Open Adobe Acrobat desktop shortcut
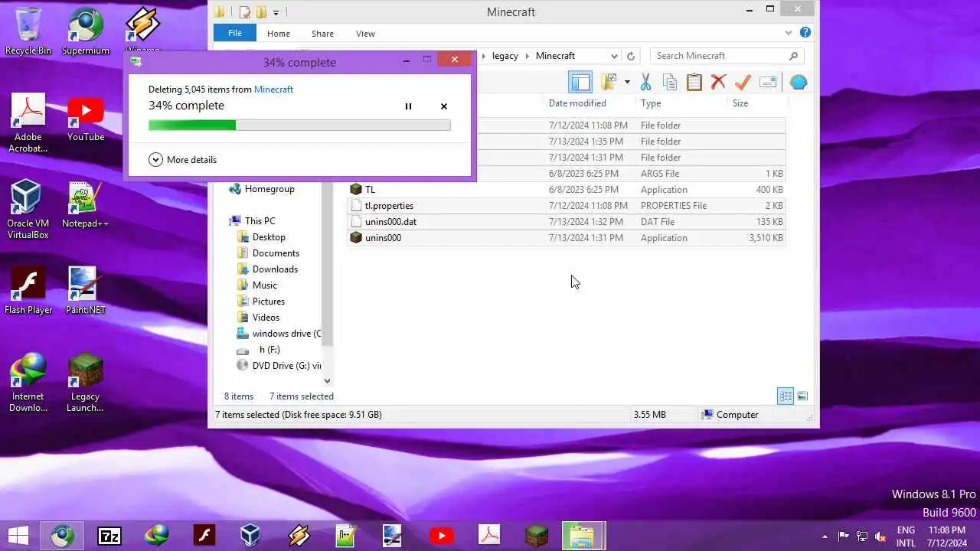 (28, 123)
